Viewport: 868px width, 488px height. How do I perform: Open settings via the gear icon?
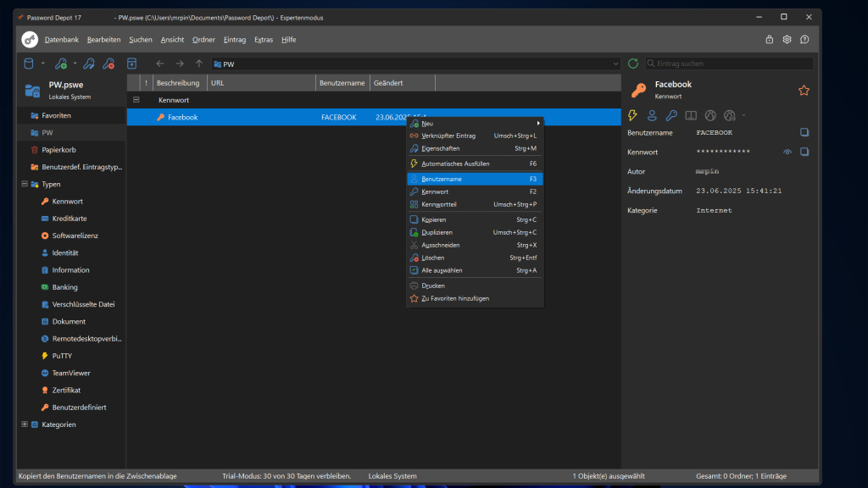click(x=787, y=40)
